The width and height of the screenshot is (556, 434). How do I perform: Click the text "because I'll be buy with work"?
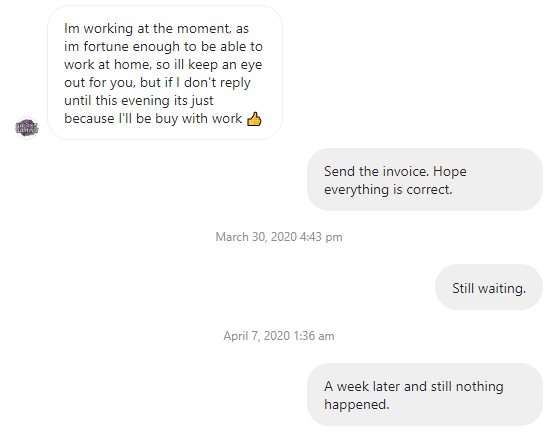tap(153, 119)
